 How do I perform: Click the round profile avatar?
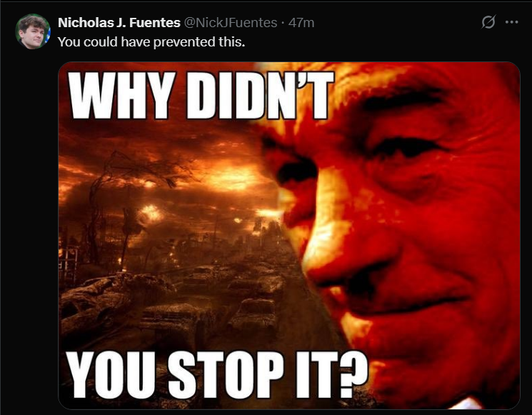[x=33, y=31]
